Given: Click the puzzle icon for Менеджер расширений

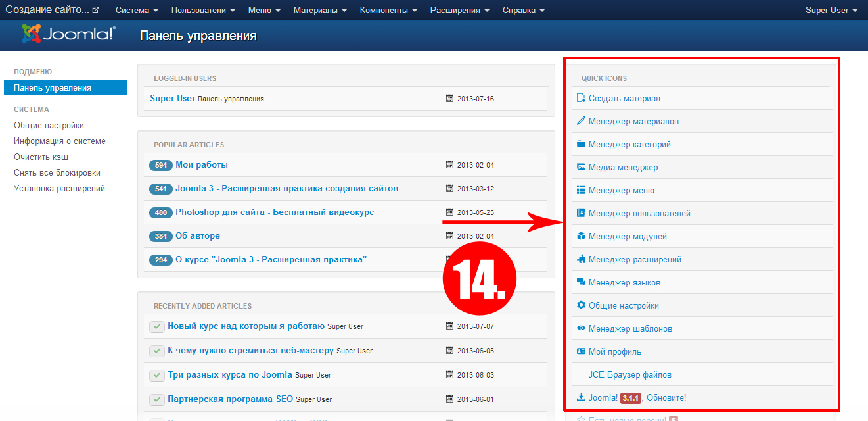Looking at the screenshot, I should pyautogui.click(x=581, y=259).
